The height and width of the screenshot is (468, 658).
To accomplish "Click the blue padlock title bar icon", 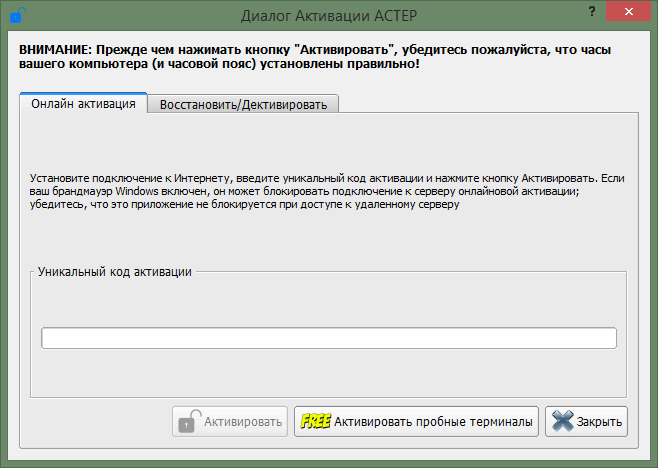I will coord(17,15).
